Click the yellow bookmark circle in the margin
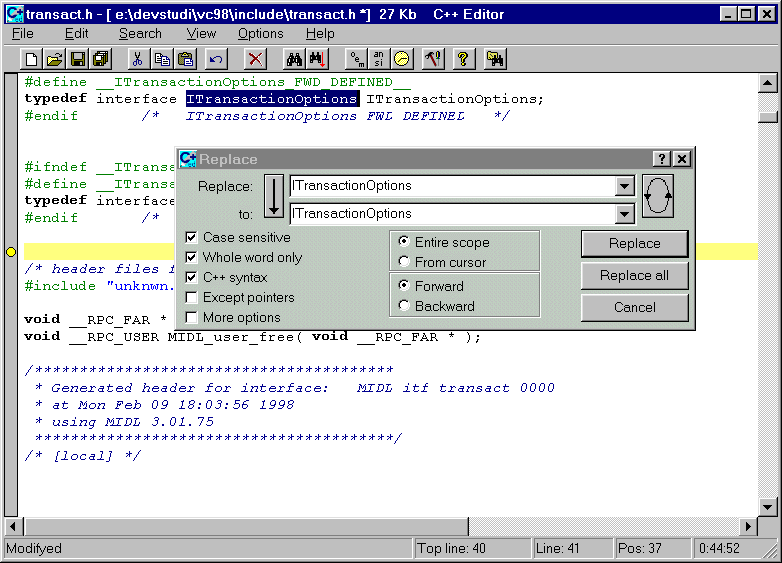This screenshot has height=563, width=782. coord(11,252)
